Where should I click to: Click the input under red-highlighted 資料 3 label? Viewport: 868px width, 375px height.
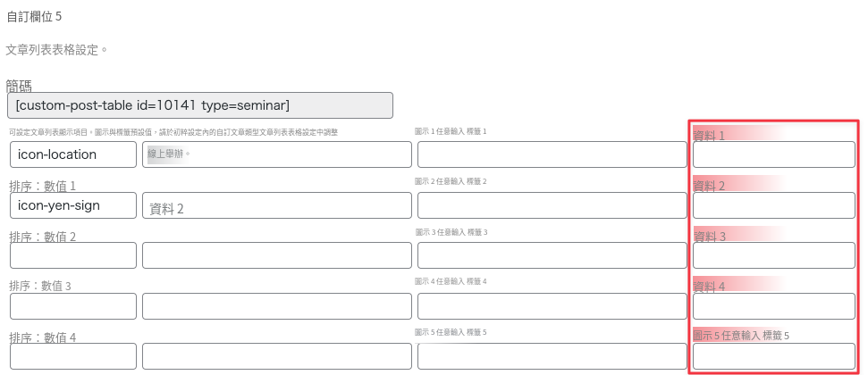pos(774,255)
